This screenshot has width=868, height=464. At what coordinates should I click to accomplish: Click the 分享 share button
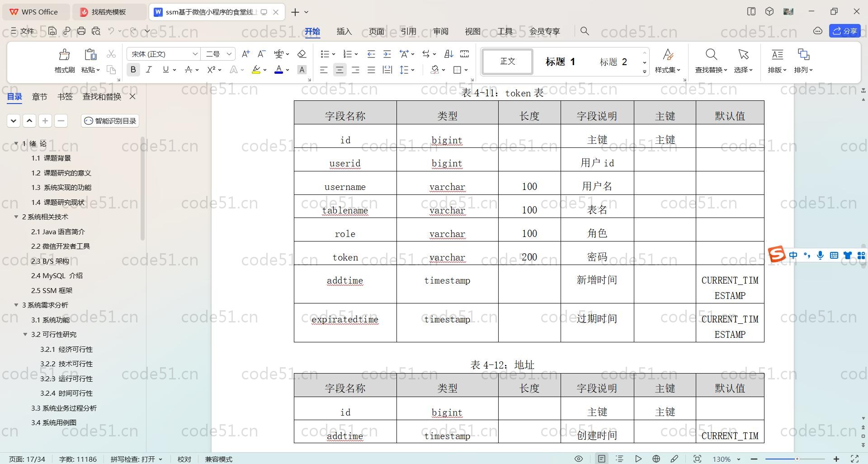(x=844, y=31)
